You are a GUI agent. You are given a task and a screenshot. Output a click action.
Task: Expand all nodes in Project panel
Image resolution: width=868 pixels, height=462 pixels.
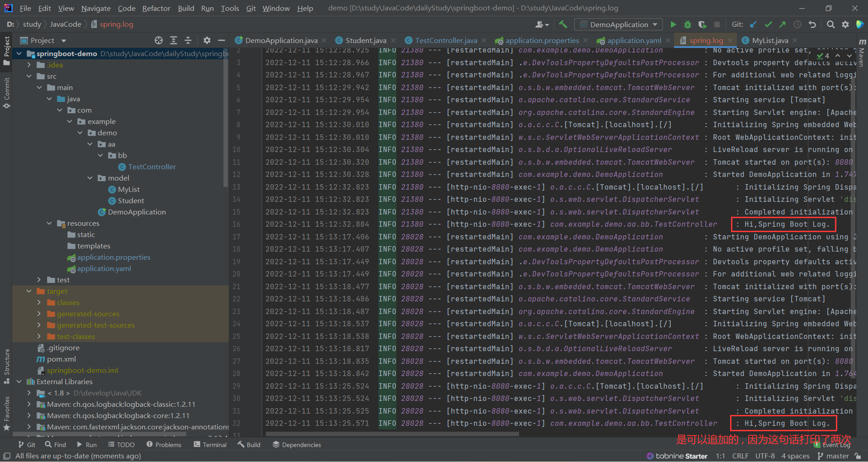tap(174, 40)
